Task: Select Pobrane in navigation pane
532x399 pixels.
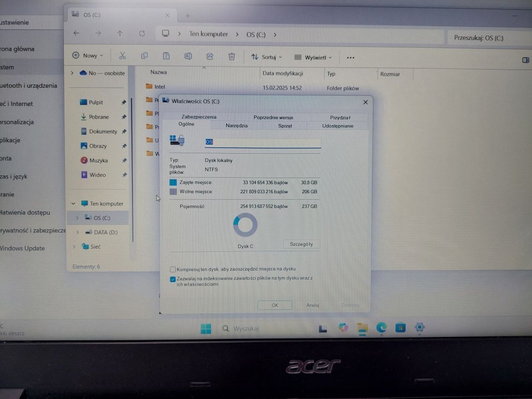Action: 99,117
